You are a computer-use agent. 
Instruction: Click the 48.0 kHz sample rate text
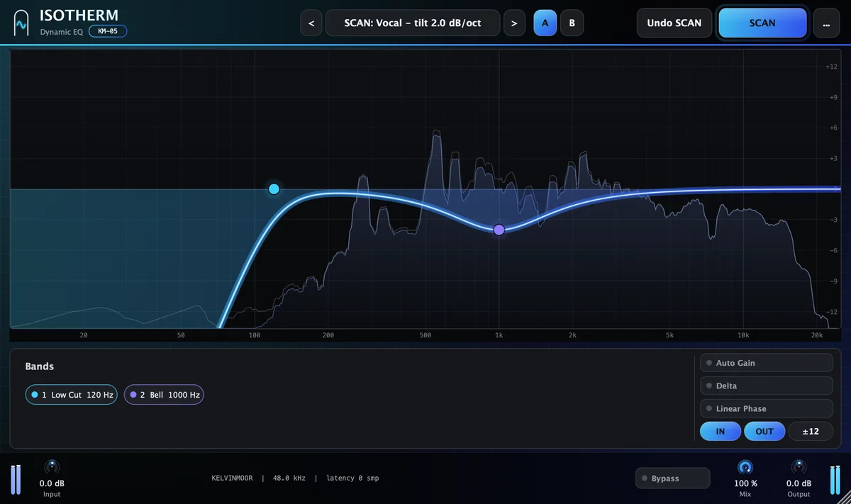click(x=289, y=478)
